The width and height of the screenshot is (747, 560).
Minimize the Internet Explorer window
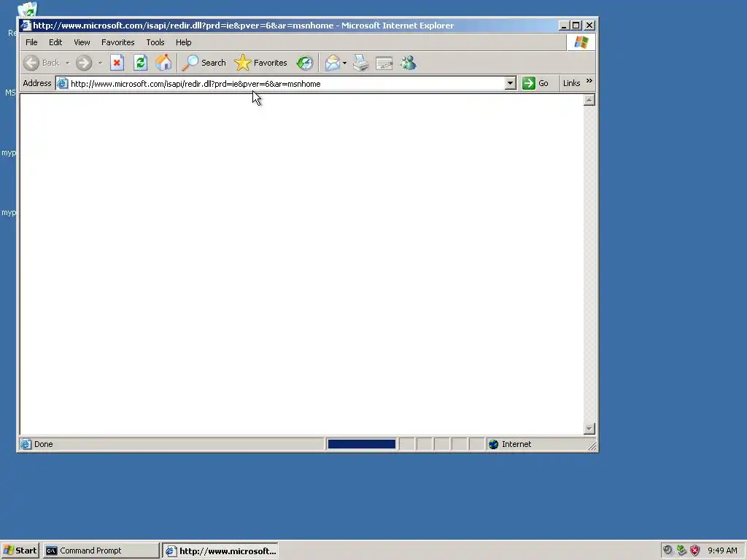[x=564, y=26]
